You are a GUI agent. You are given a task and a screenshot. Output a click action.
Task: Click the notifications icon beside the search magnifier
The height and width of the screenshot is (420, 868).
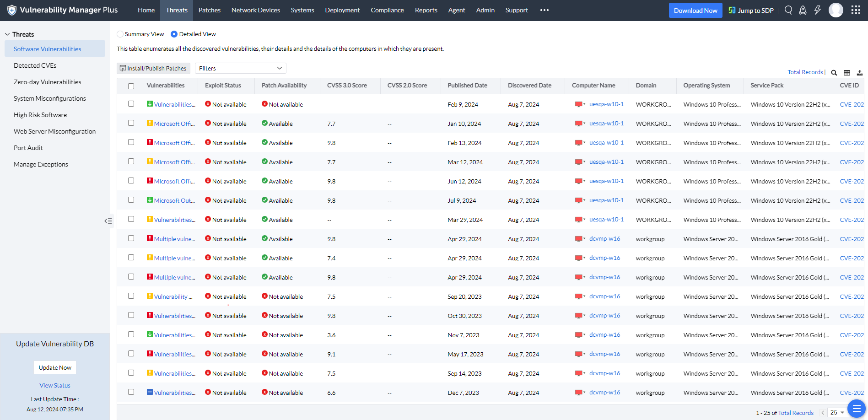(803, 10)
